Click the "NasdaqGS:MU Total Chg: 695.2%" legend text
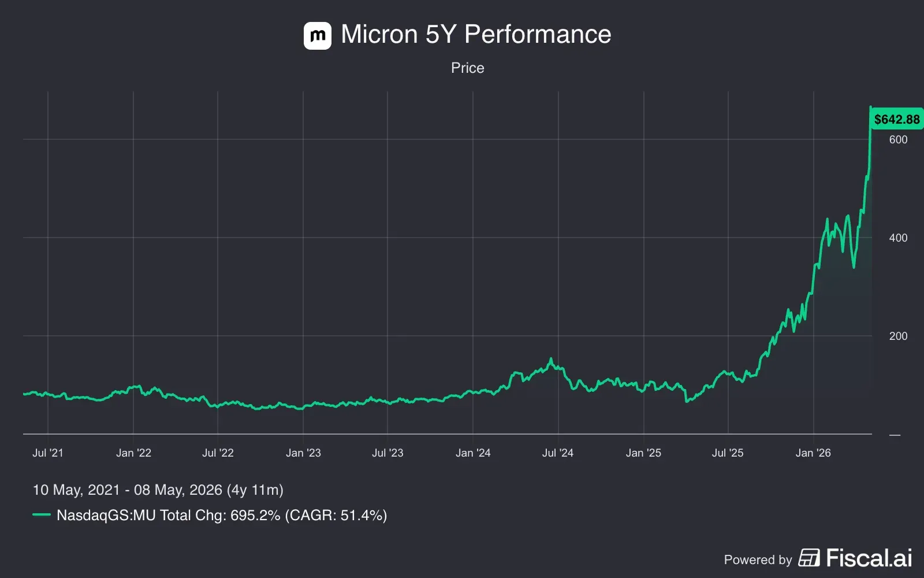 point(168,515)
